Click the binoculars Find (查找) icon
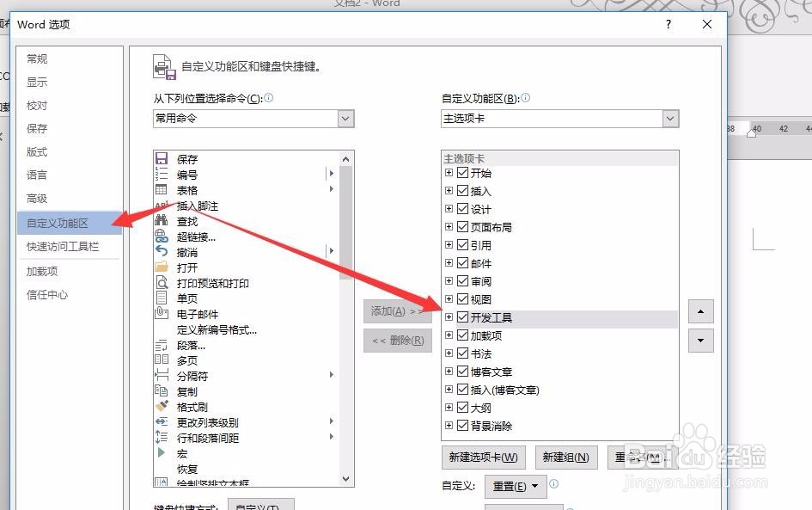Viewport: 812px width, 510px height. (x=162, y=220)
